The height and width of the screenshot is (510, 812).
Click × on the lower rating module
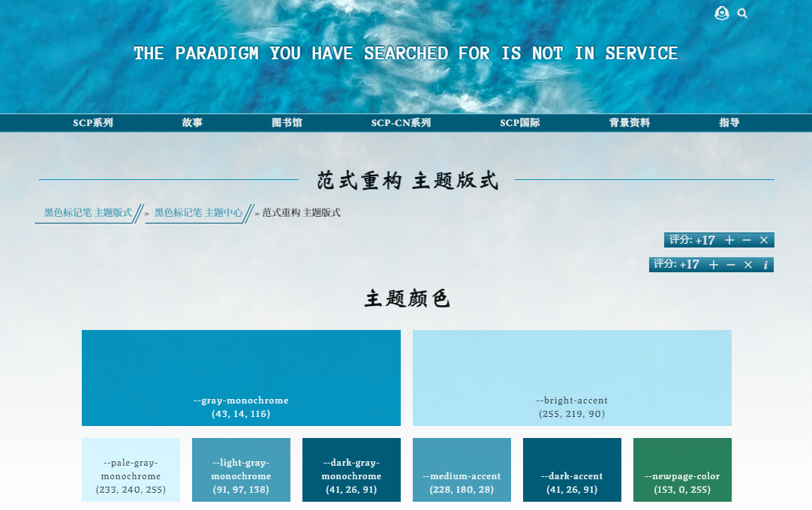tap(747, 265)
